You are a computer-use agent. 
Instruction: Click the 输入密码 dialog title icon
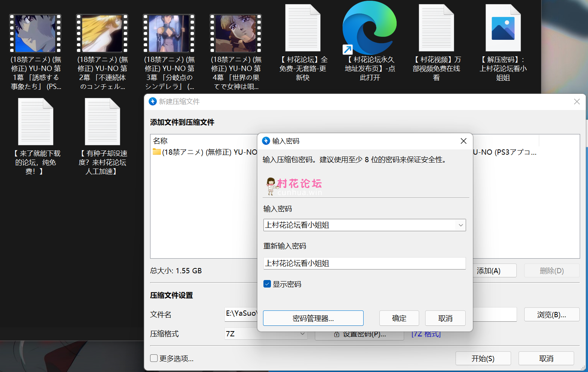pyautogui.click(x=266, y=141)
